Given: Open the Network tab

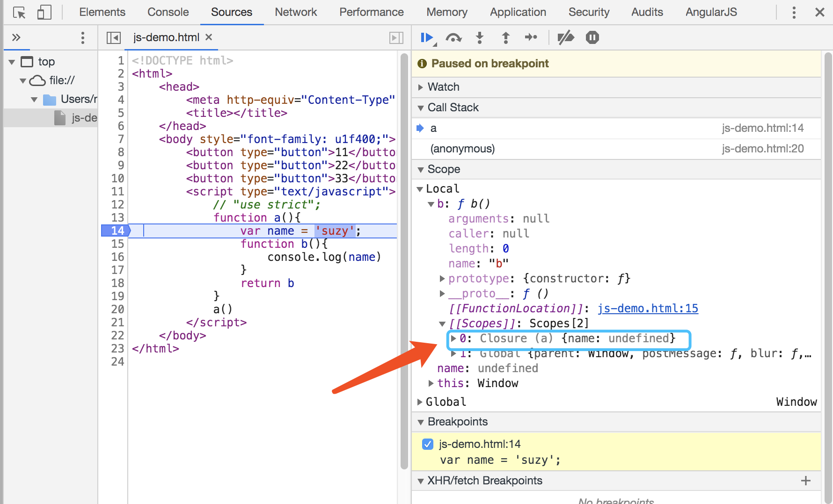Looking at the screenshot, I should pyautogui.click(x=296, y=12).
